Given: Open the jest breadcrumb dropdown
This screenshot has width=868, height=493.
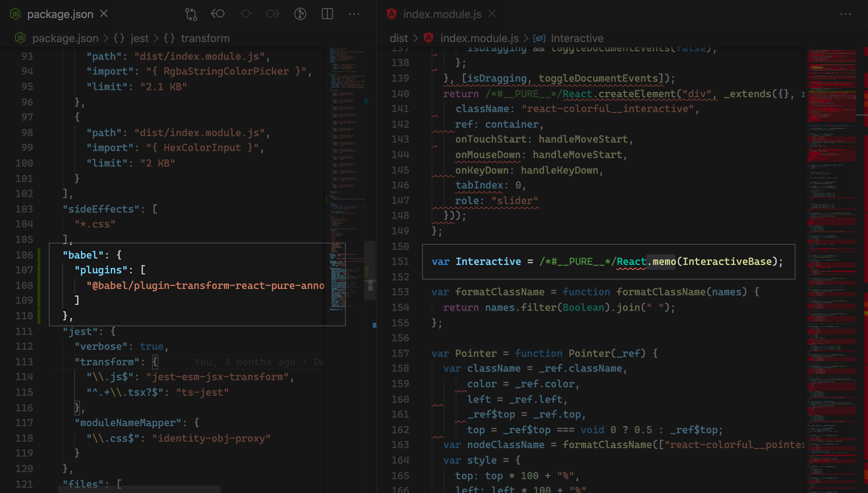Looking at the screenshot, I should pyautogui.click(x=139, y=38).
